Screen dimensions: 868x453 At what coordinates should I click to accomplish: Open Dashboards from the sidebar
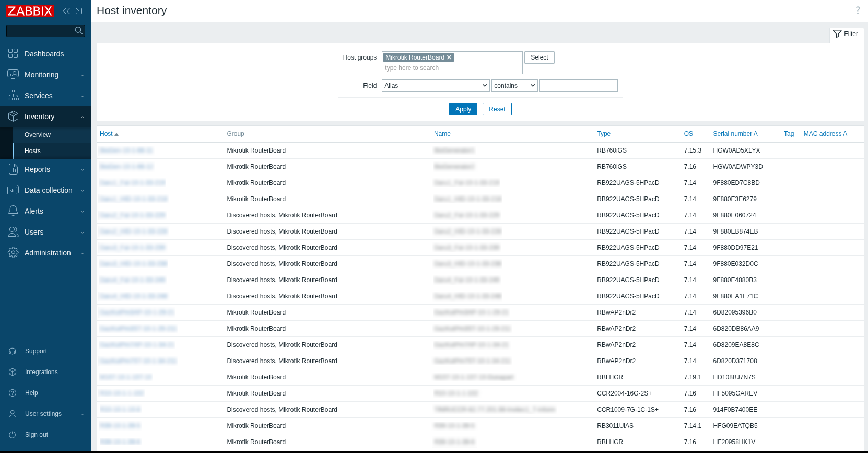pos(44,54)
